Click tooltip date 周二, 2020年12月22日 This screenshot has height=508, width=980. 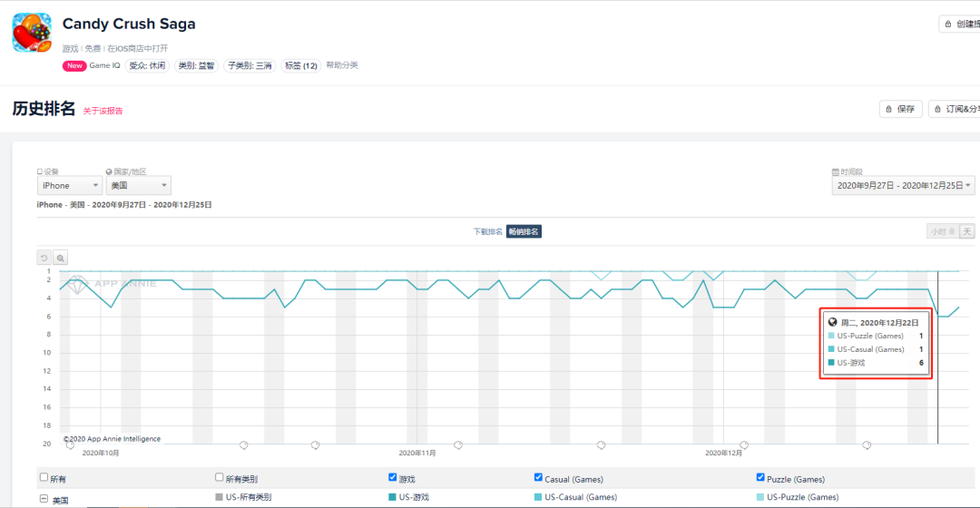[879, 323]
